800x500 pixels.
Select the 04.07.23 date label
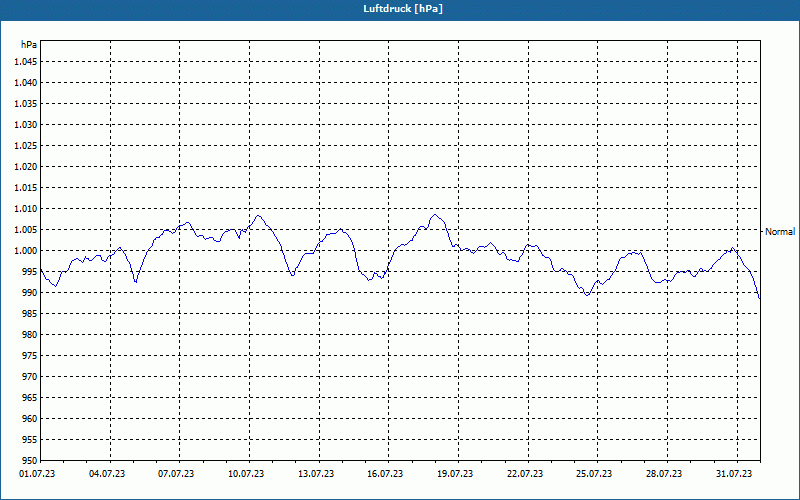(107, 474)
